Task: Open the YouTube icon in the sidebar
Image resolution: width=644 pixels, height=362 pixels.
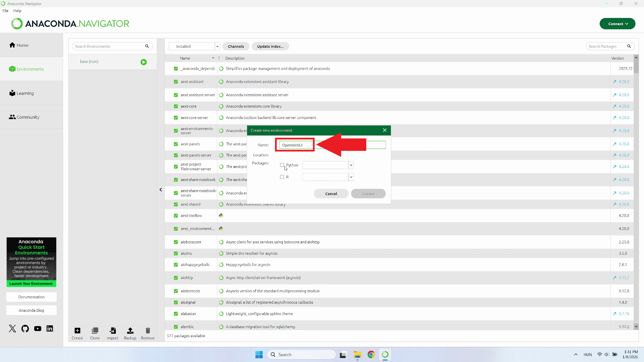Action: pyautogui.click(x=38, y=329)
